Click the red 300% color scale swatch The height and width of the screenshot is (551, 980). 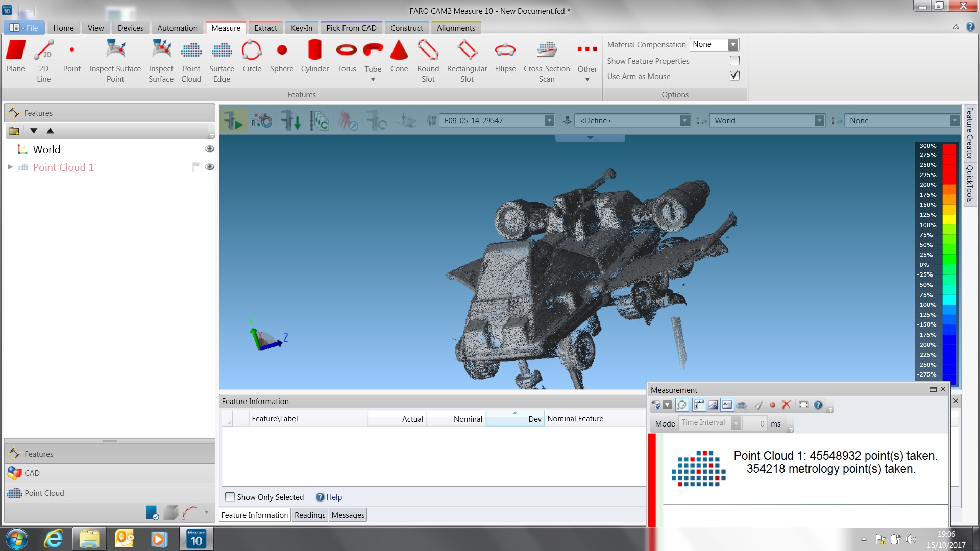(x=949, y=149)
